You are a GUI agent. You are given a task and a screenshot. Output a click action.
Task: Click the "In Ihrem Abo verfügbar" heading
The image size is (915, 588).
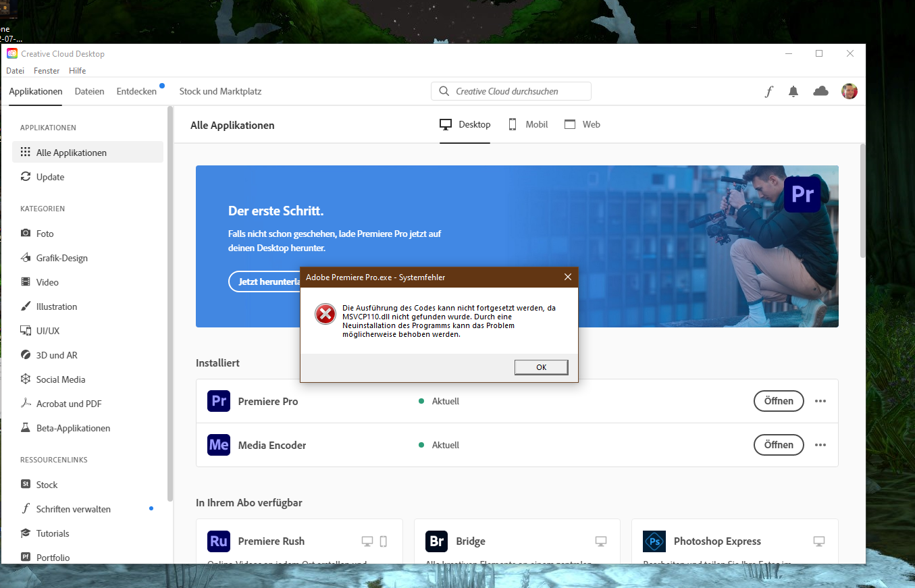coord(249,503)
